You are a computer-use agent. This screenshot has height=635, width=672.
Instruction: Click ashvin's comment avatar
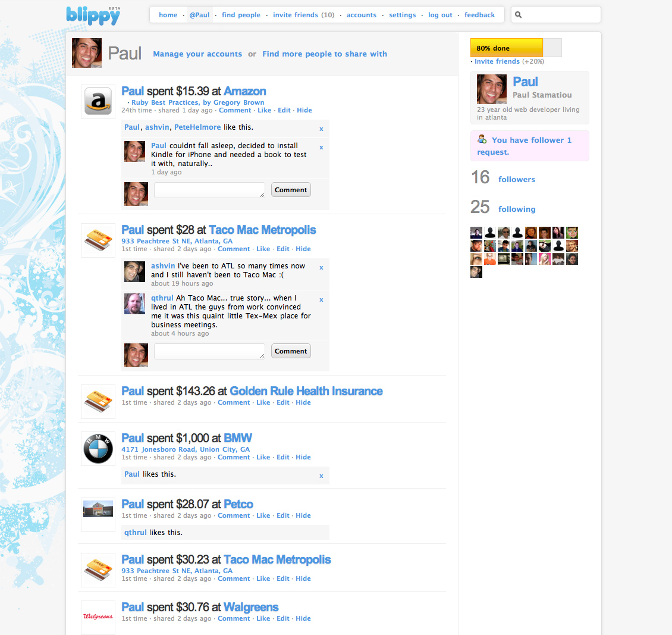coord(134,272)
